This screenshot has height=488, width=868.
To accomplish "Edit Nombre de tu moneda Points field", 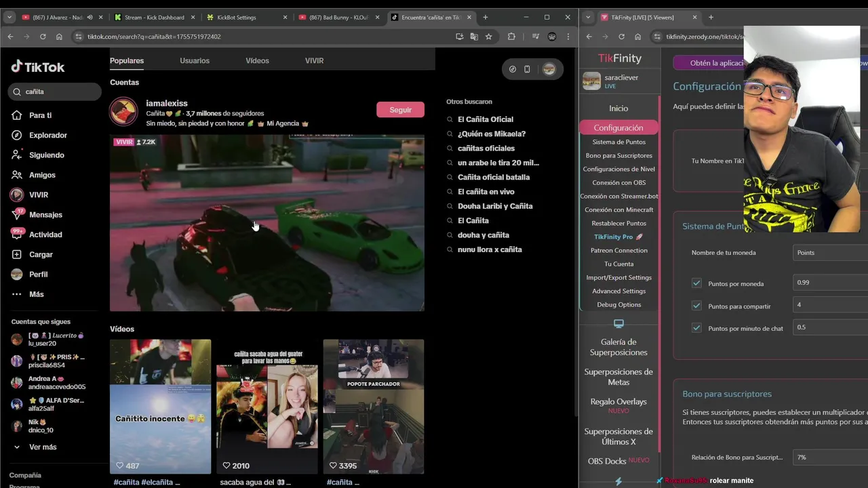I will [x=830, y=253].
